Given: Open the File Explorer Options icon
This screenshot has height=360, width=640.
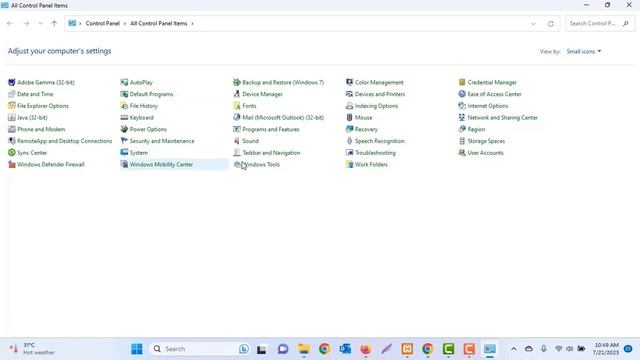Looking at the screenshot, I should click(x=11, y=106).
